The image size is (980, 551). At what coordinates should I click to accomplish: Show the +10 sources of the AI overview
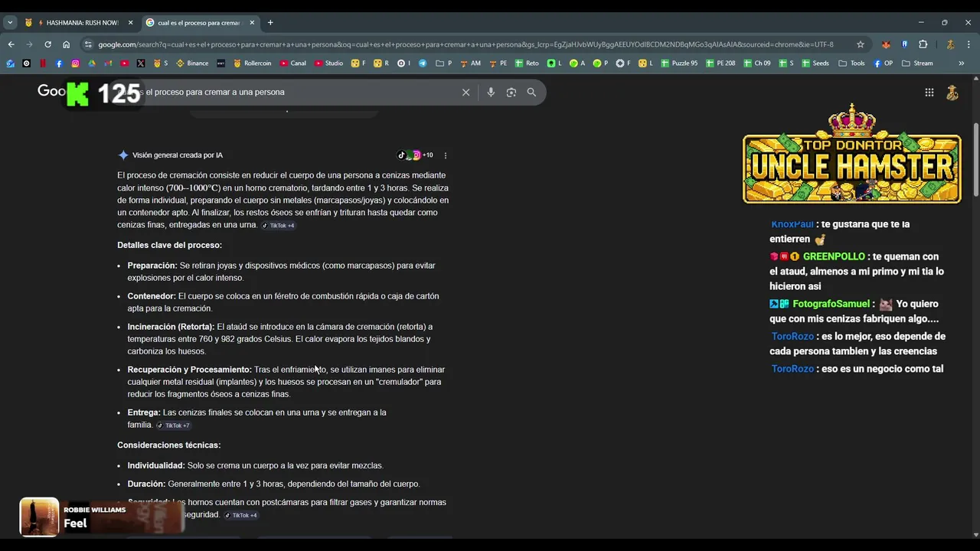point(416,155)
